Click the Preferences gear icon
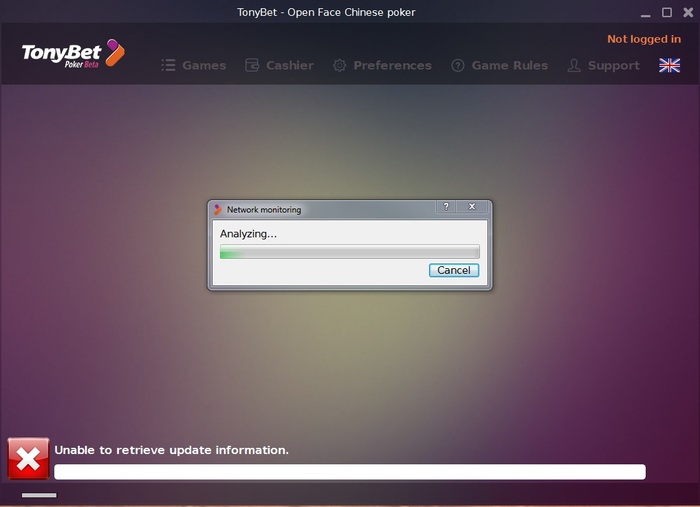 [339, 66]
